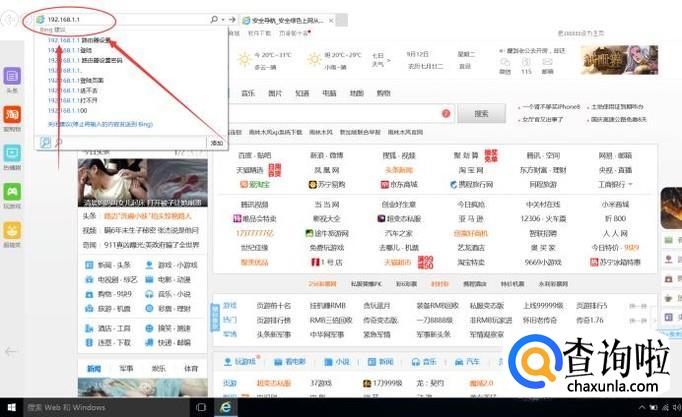Open the 京东商城 link
This screenshot has height=417, width=682.
coord(399,184)
